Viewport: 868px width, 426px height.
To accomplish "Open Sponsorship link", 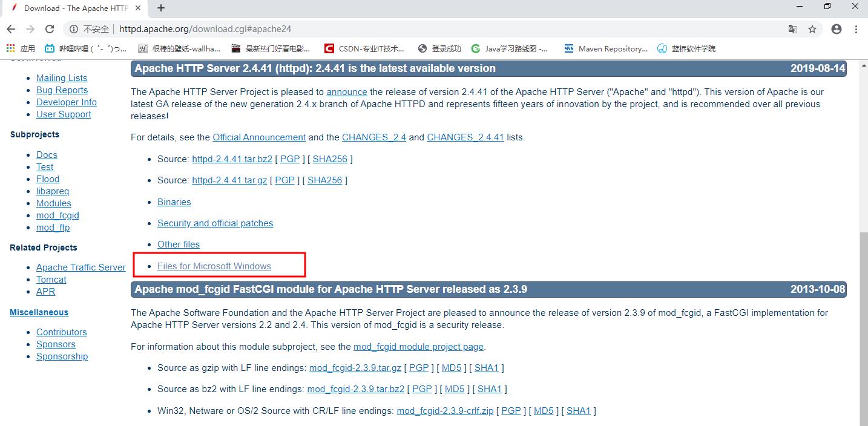I will pos(62,356).
